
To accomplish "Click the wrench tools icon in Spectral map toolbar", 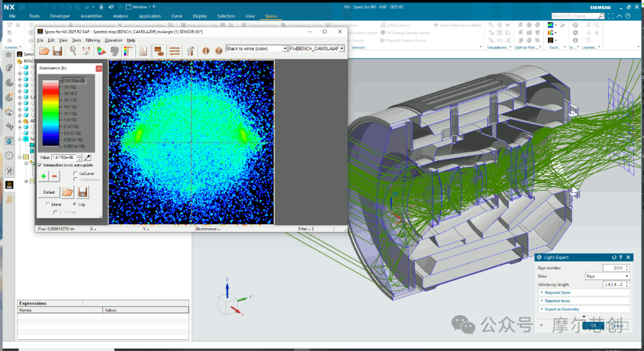I will 190,51.
